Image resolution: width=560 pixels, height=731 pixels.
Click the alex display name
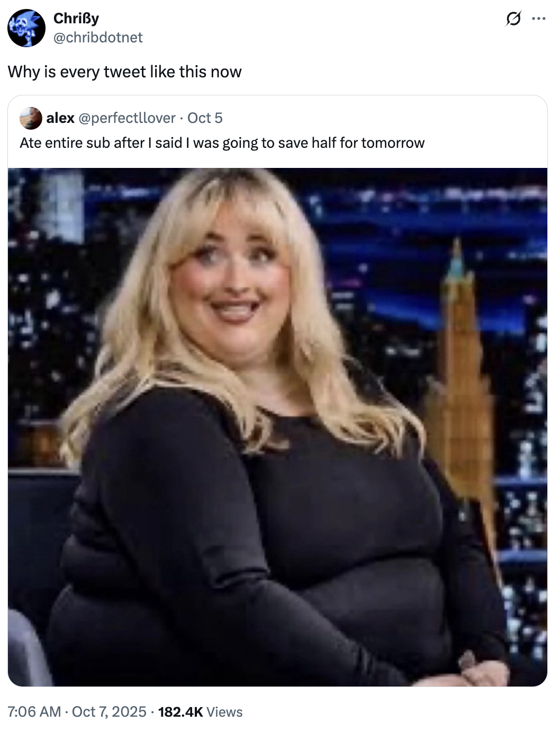(x=60, y=118)
